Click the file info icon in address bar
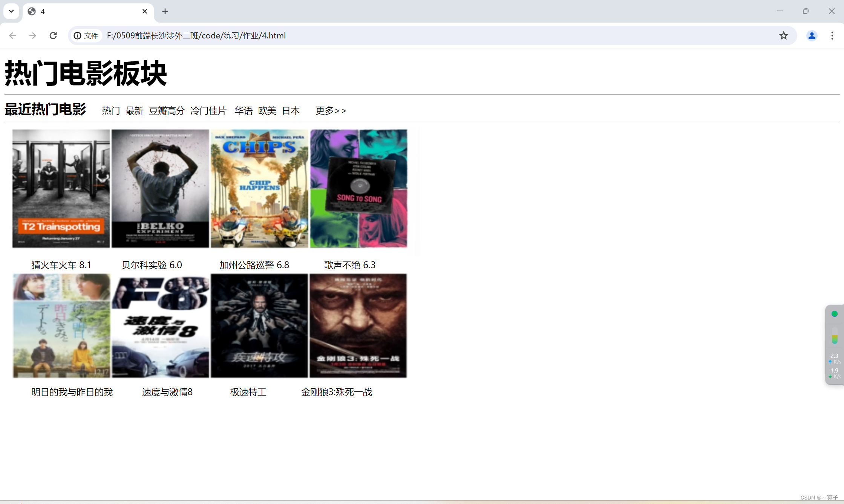Viewport: 844px width, 504px height. 77,35
